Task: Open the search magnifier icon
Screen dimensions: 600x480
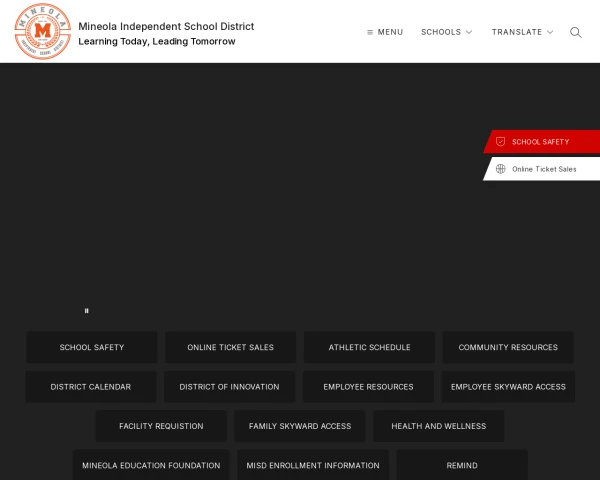Action: 575,32
